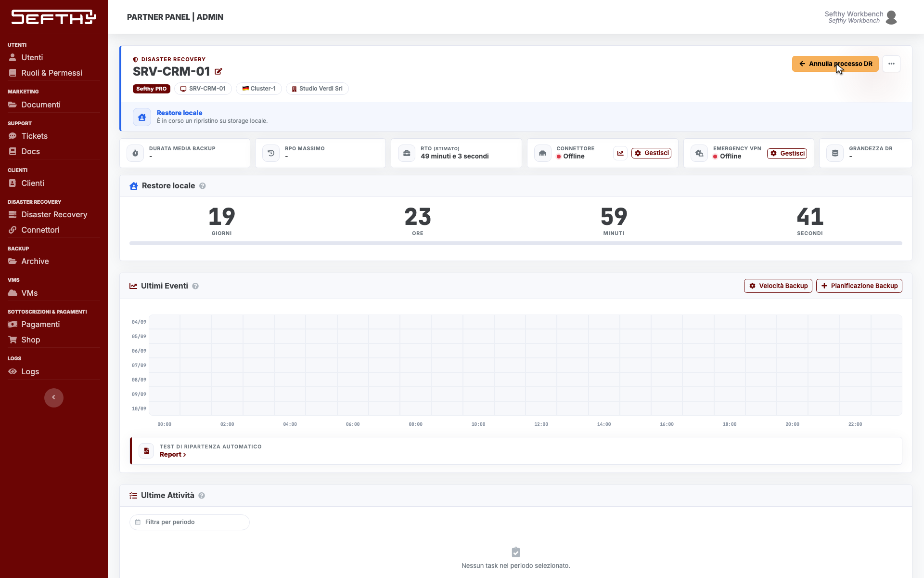Open the automatic restart test Report link
Viewport: 924px width, 578px height.
(173, 455)
